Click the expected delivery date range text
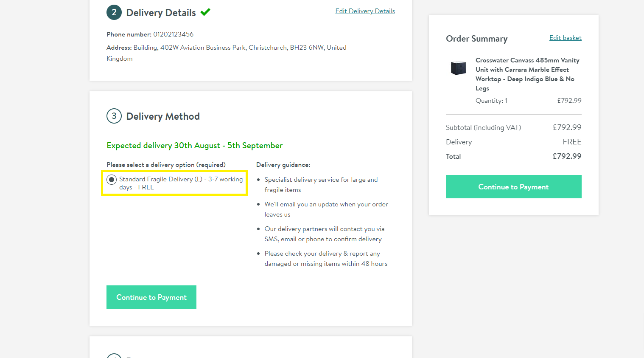644x358 pixels. [194, 146]
